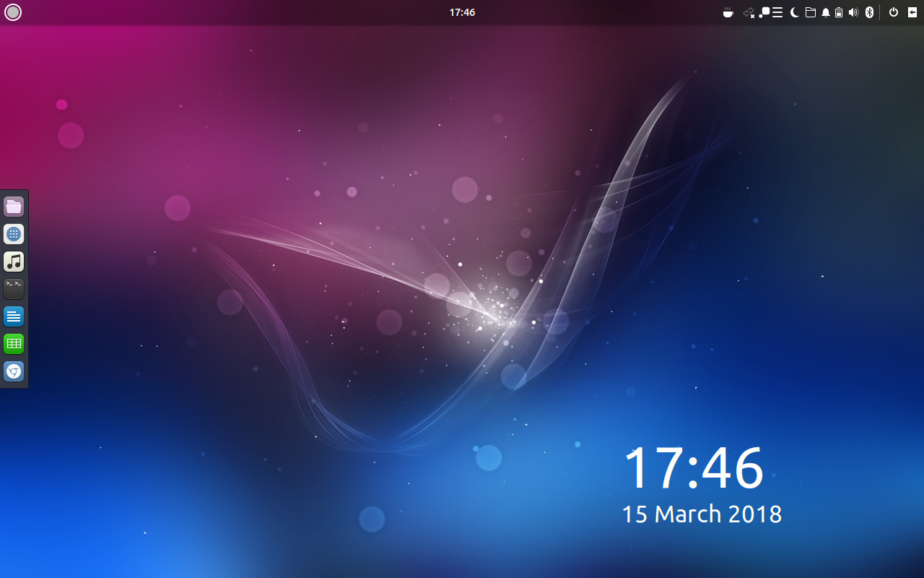
Task: Open the disconnected network arrows indicator
Action: pyautogui.click(x=749, y=12)
